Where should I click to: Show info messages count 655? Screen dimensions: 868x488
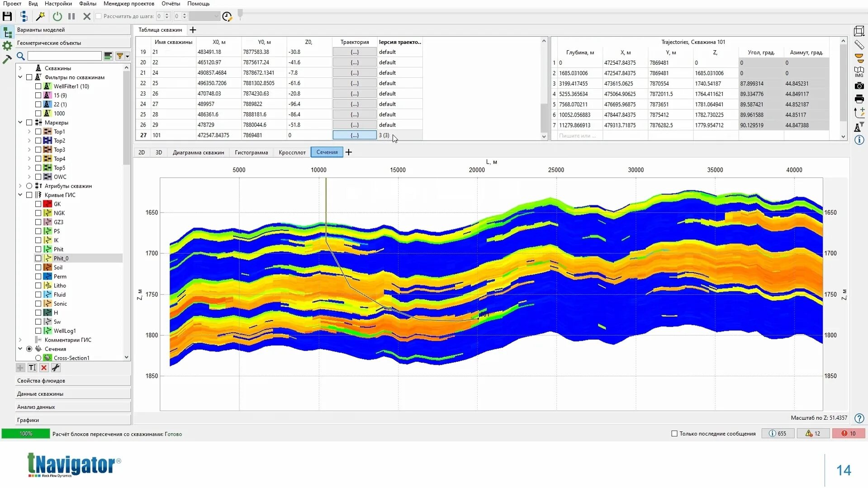[x=778, y=433]
